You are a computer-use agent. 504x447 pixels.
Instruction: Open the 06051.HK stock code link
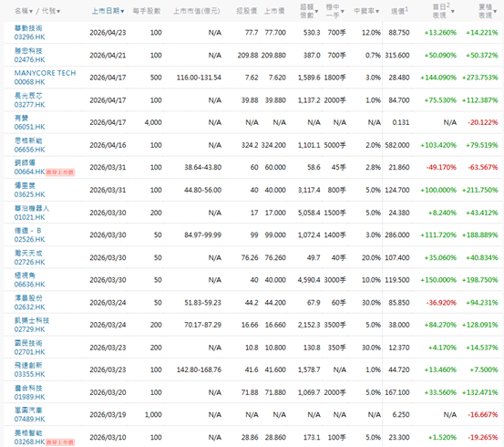pyautogui.click(x=29, y=127)
